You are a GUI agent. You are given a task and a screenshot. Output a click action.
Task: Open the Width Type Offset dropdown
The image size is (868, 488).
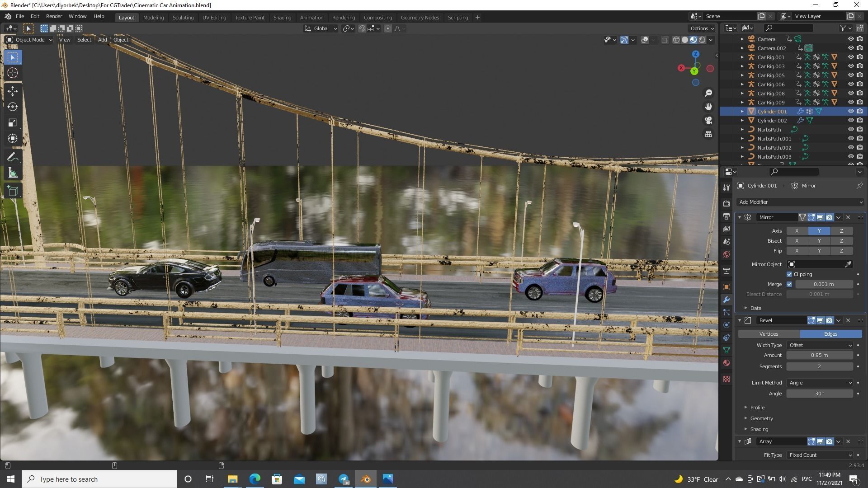pos(820,345)
